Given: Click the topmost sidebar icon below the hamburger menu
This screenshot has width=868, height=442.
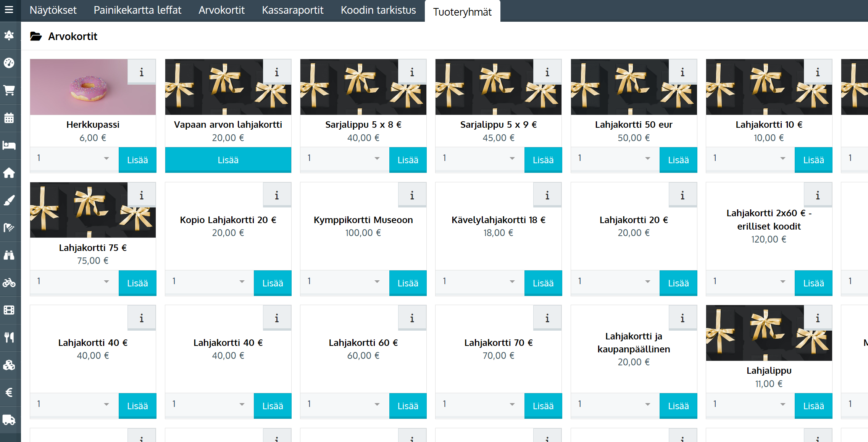Looking at the screenshot, I should pos(9,35).
